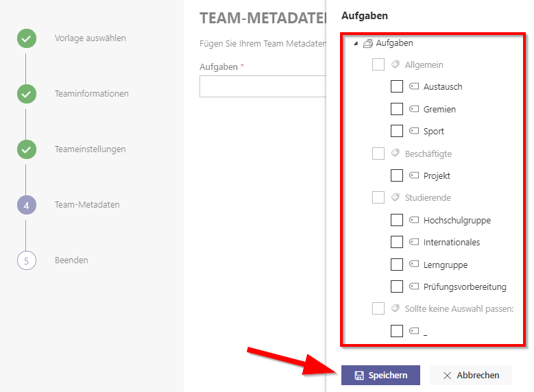
Task: Collapse the Aufgaben tree root arrow
Action: click(x=356, y=43)
